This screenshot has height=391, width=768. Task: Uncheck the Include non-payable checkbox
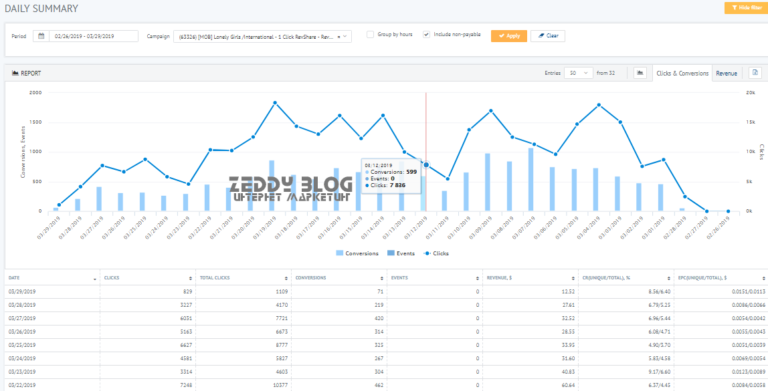pyautogui.click(x=427, y=35)
